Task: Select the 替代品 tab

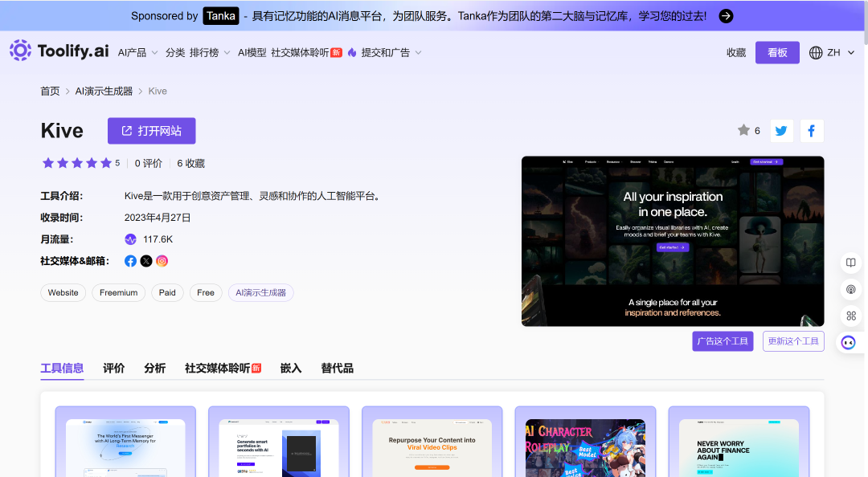Action: 337,369
